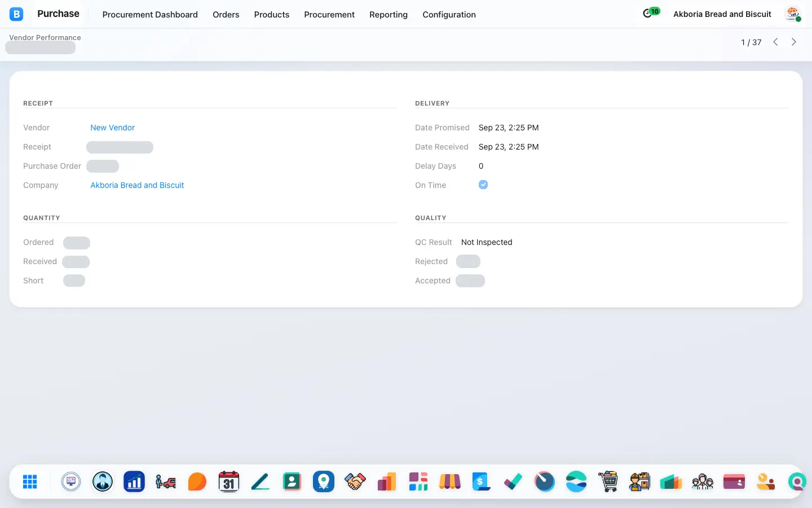Follow the New Vendor link

pyautogui.click(x=113, y=128)
